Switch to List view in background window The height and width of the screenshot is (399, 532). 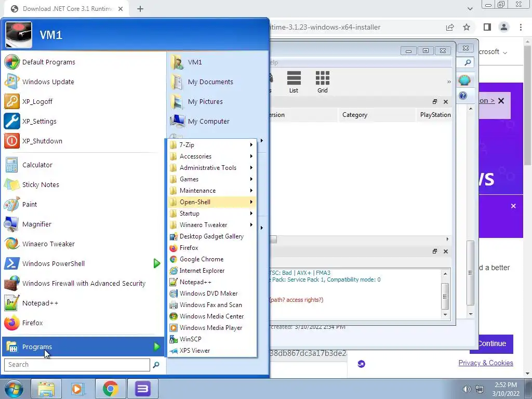pos(294,82)
